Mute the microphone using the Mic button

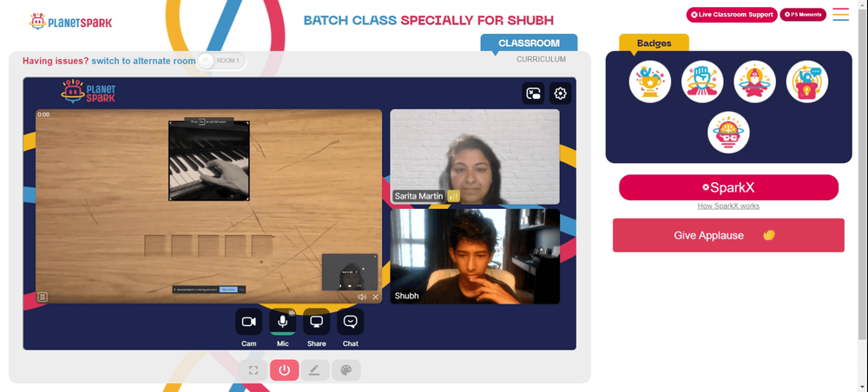tap(282, 322)
